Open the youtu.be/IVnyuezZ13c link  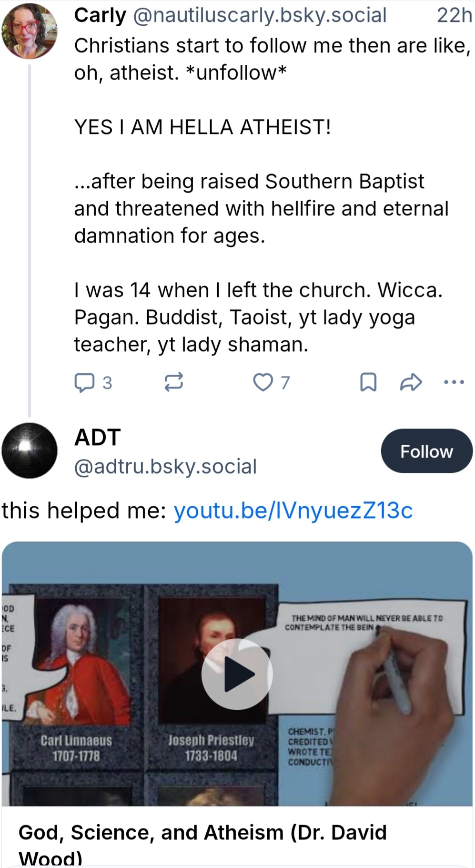293,511
